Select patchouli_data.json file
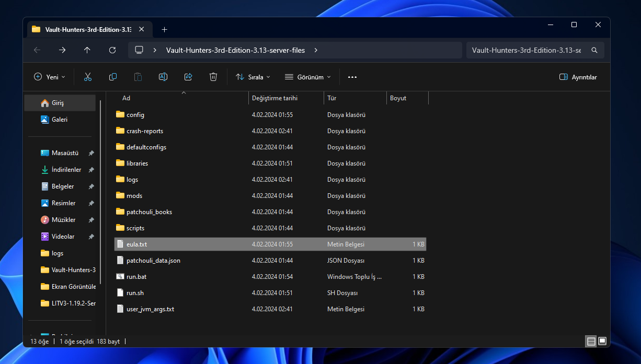This screenshot has height=364, width=641. click(x=270, y=260)
